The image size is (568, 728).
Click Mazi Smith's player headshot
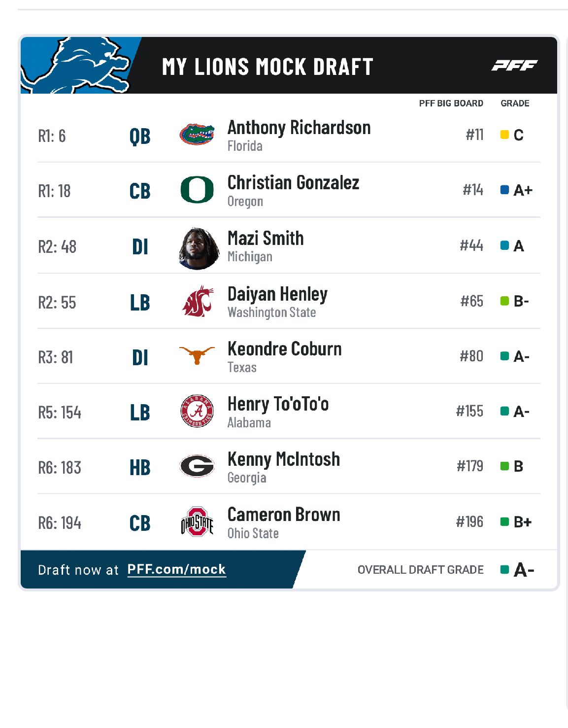(x=199, y=248)
